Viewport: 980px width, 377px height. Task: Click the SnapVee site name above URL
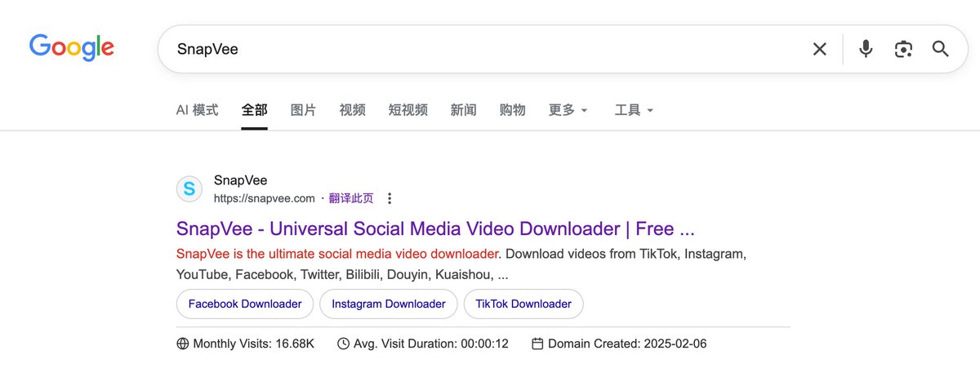click(241, 180)
